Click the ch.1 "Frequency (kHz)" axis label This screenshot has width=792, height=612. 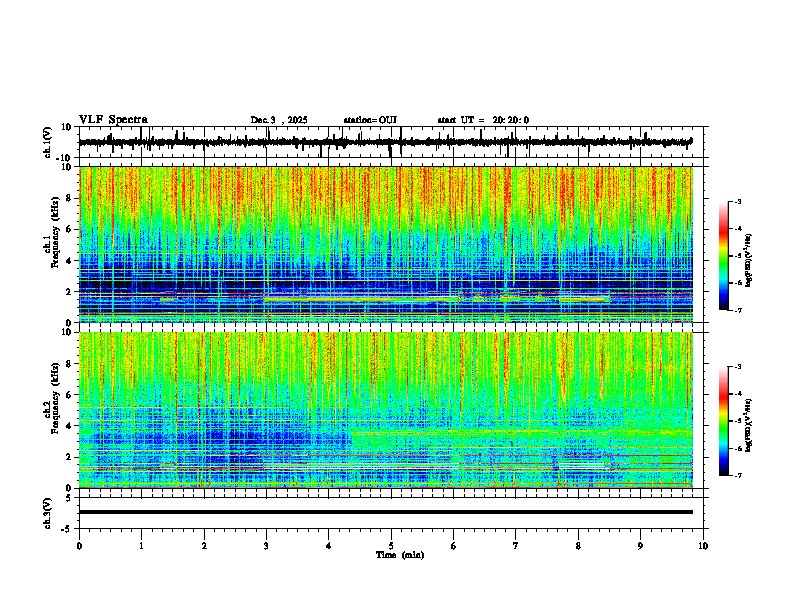[55, 232]
